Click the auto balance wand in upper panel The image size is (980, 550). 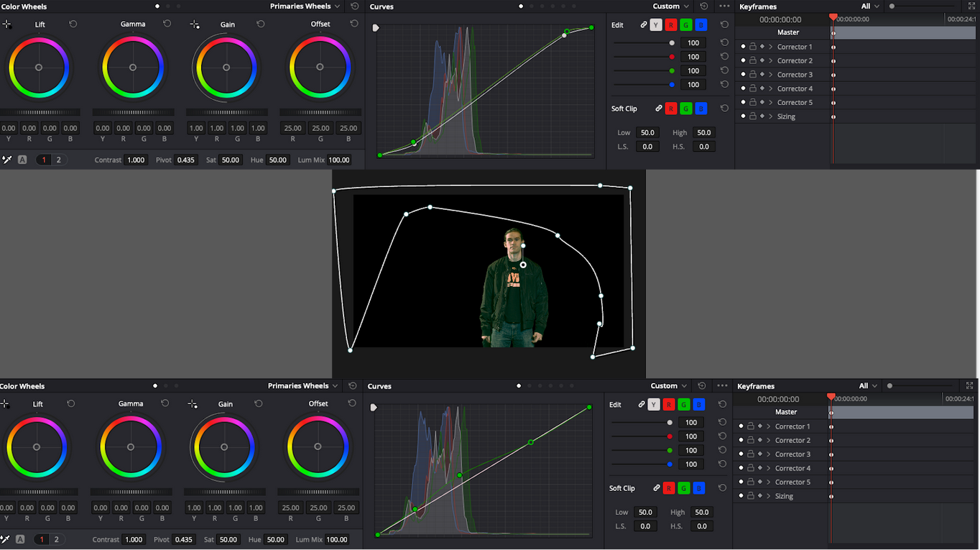click(x=7, y=160)
